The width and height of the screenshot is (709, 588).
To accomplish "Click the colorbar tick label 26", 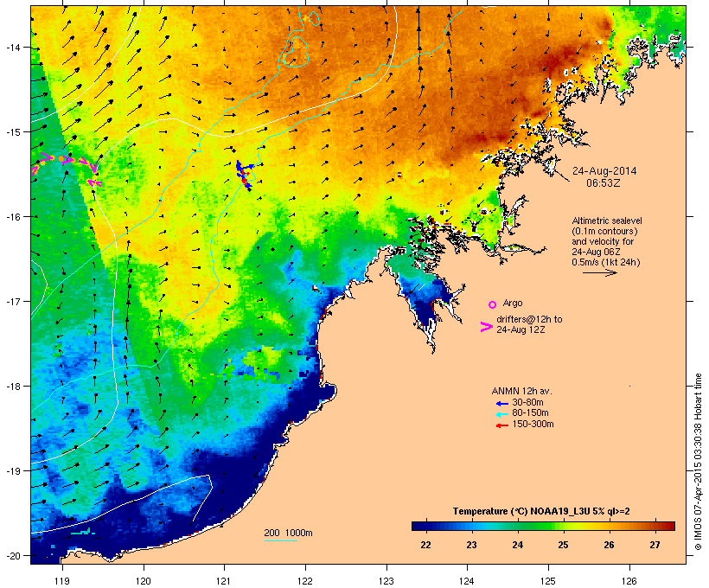I will point(609,545).
